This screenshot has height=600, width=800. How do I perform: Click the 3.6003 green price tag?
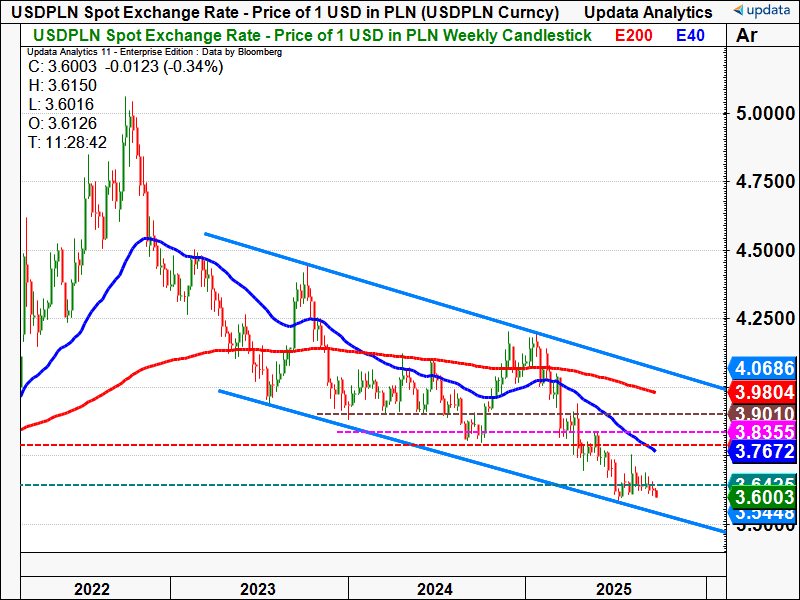[x=762, y=496]
